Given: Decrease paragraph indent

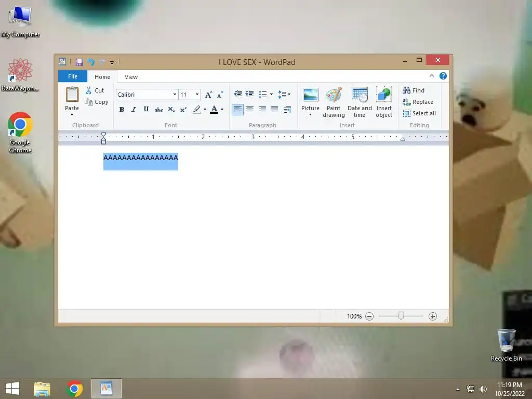Looking at the screenshot, I should pos(238,95).
